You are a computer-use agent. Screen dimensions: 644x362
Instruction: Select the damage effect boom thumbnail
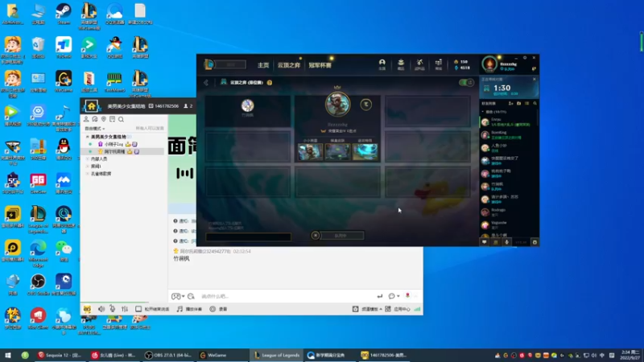[365, 151]
